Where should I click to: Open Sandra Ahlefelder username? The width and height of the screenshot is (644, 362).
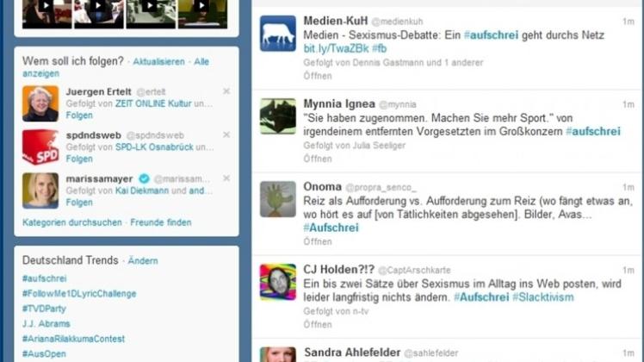coord(352,353)
